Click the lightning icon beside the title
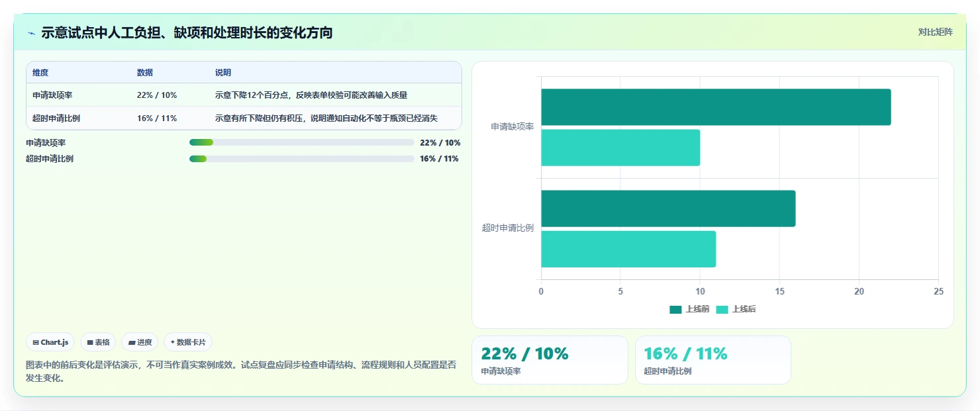Screen dimensions: 980x411 point(31,32)
